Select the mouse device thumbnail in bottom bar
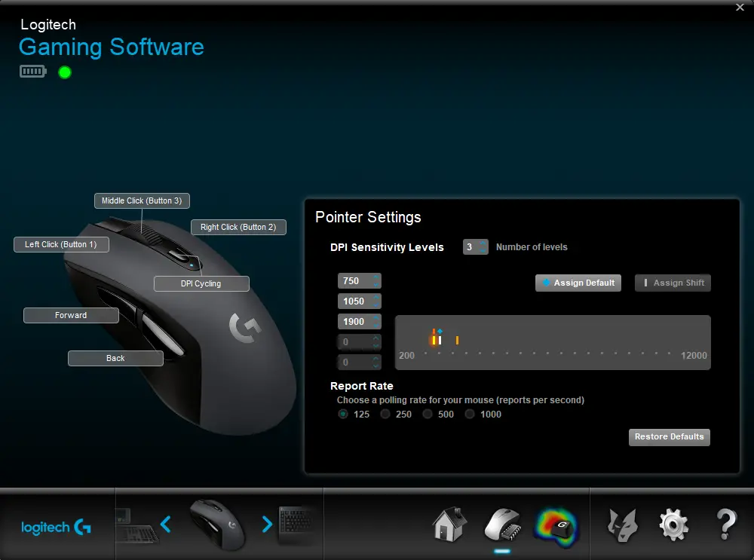 pos(218,525)
